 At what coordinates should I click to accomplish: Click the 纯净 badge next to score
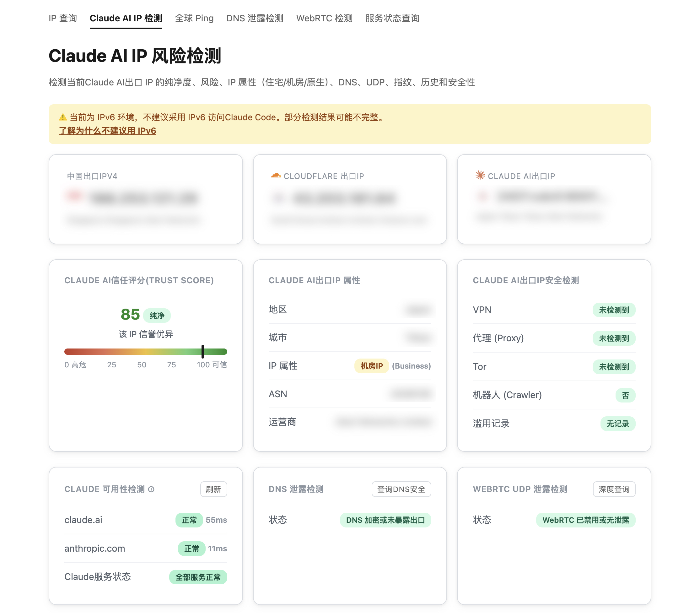pos(157,316)
